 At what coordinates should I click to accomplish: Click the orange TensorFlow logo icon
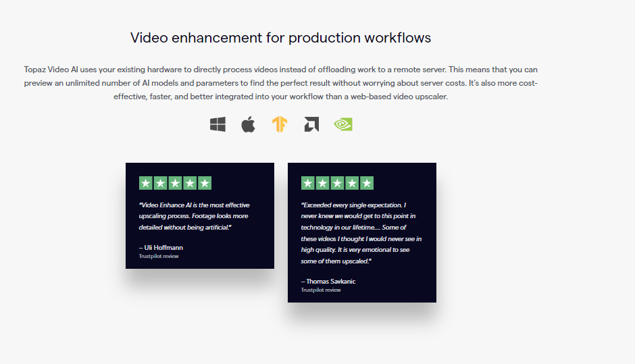(280, 124)
